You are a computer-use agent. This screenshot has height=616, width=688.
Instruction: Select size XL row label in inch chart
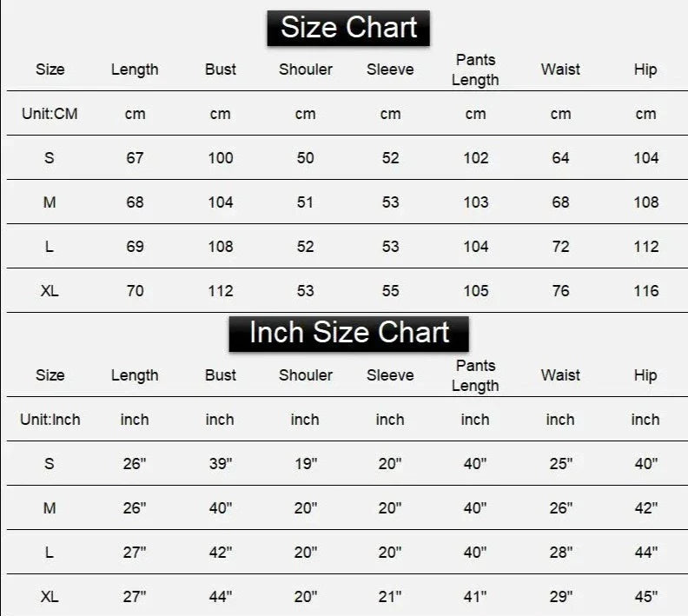(x=50, y=597)
